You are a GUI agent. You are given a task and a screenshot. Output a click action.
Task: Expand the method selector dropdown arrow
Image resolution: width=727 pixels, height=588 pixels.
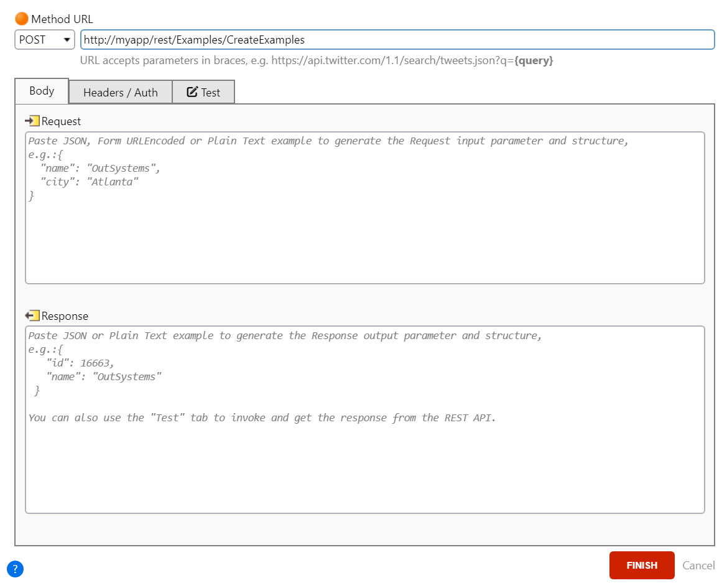pyautogui.click(x=67, y=39)
